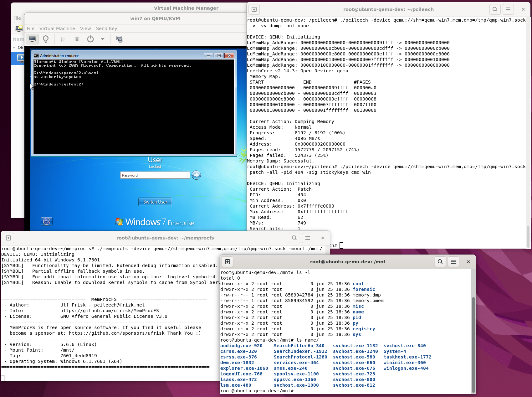Screen dimensions: 532x397
Task: Click the cmd.exe title bar icon
Action: pos(36,56)
